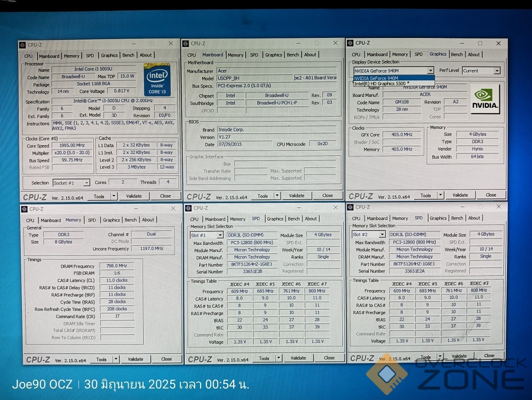Click the Uncore Frequency value 1197.0 MHz

tap(152, 248)
